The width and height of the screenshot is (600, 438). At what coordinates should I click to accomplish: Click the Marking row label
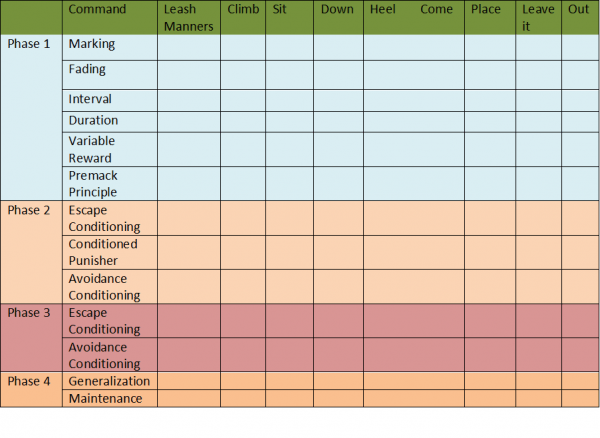coord(91,44)
